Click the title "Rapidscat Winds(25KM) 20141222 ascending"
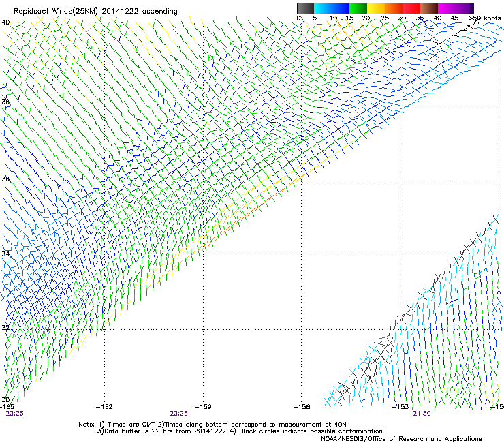Image resolution: width=504 pixels, height=443 pixels. click(95, 12)
